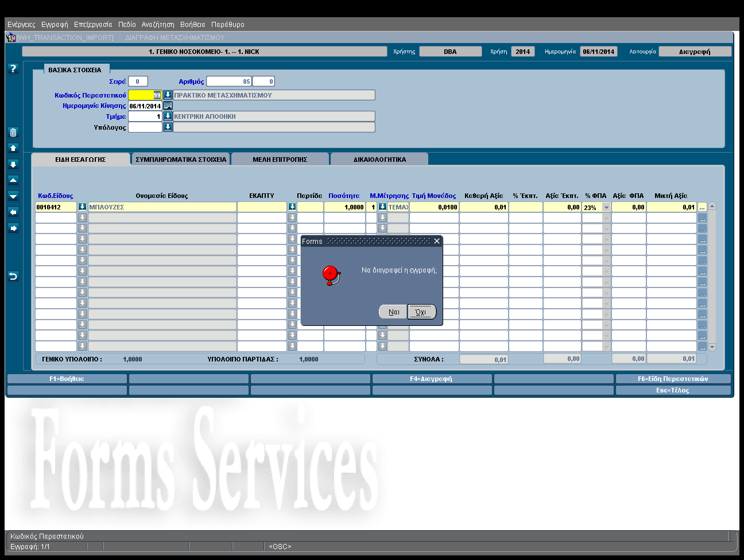The height and width of the screenshot is (560, 744).
Task: Open the Βοήθεια menu
Action: [193, 25]
